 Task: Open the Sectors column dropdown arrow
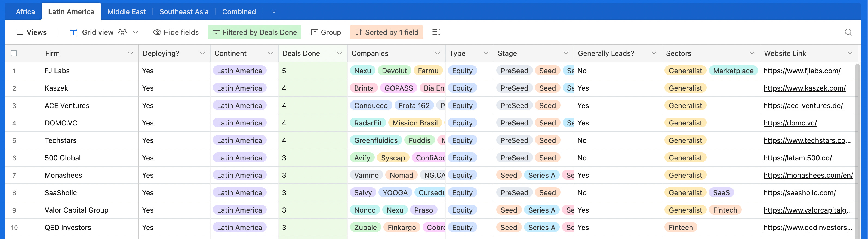point(752,53)
